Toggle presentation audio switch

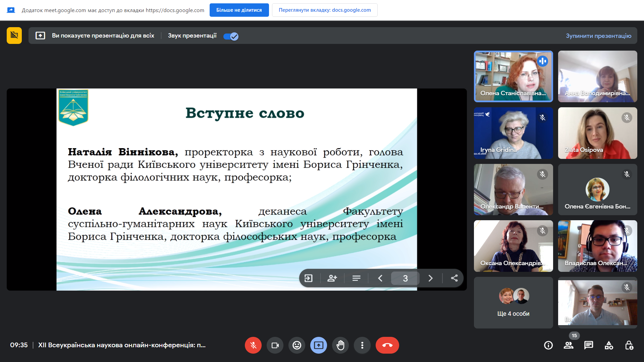(x=231, y=36)
